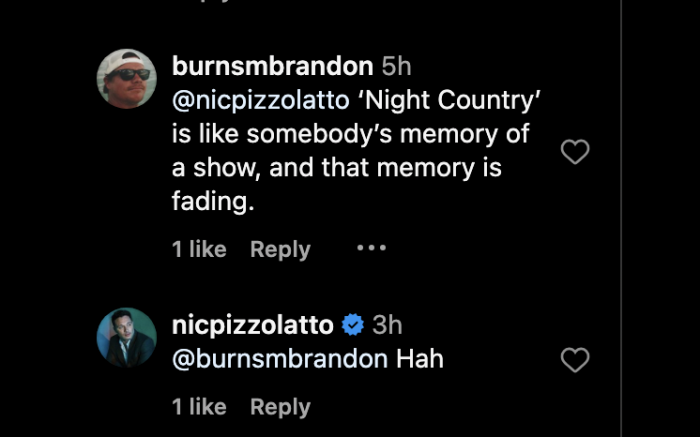Click the vertical divider line beside the comments

pyautogui.click(x=621, y=218)
